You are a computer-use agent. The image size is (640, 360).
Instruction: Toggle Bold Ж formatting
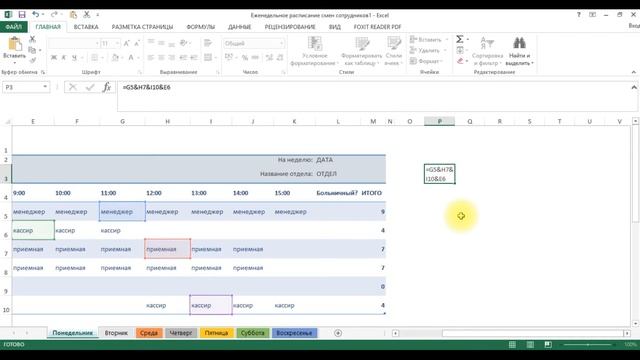click(x=53, y=58)
